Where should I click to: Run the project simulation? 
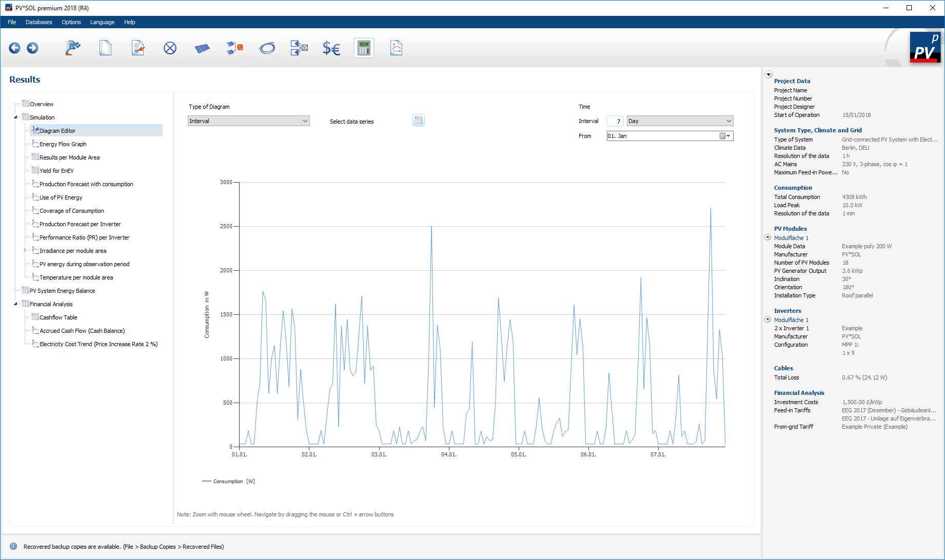tap(72, 48)
